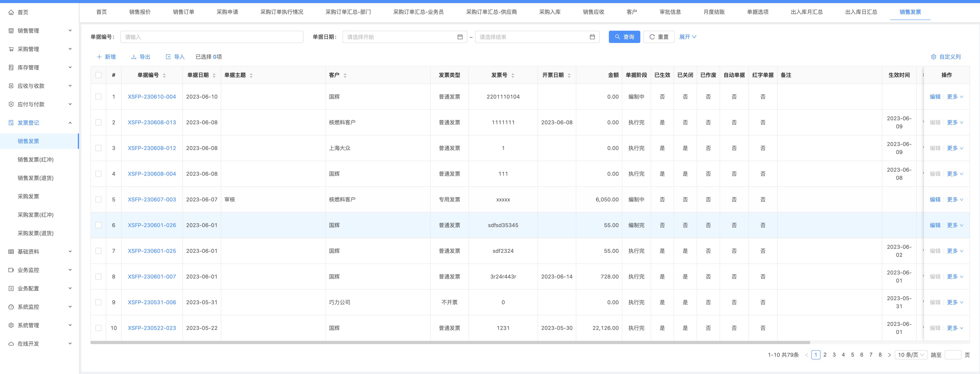Sort by 单据主题 column sorter

251,75
